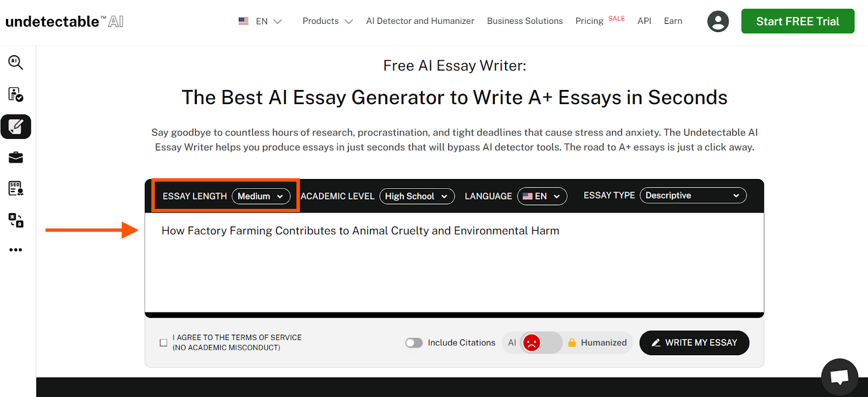Viewport: 868px width, 397px height.
Task: Click WRITE MY ESSAY button
Action: click(694, 343)
